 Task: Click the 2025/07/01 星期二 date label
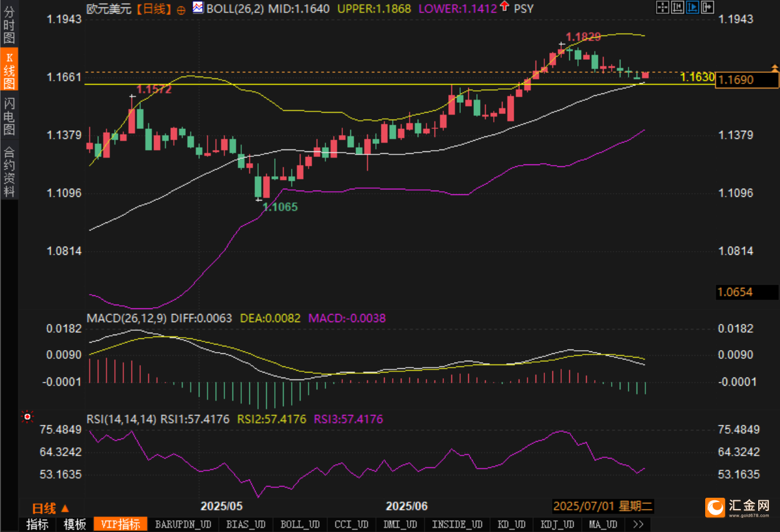coord(603,506)
